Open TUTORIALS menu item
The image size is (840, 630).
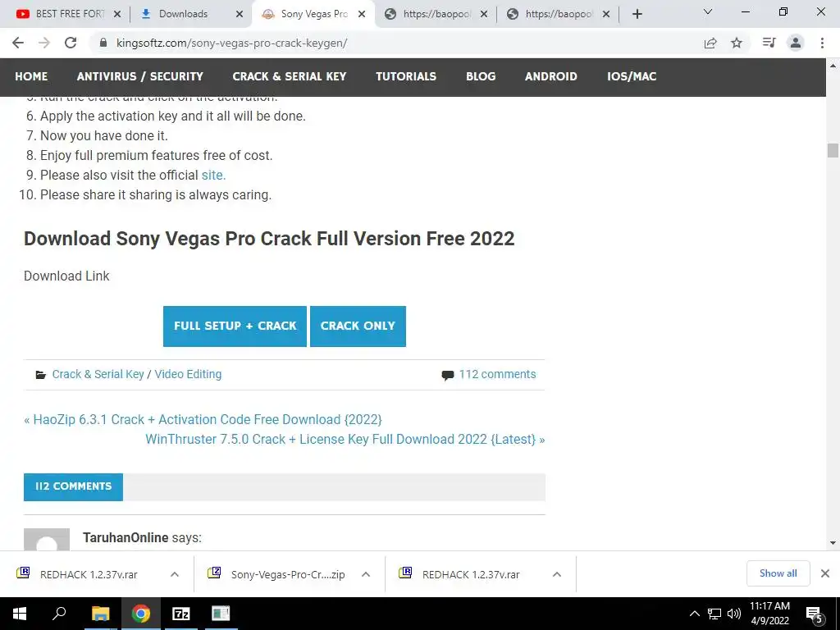[x=406, y=76]
